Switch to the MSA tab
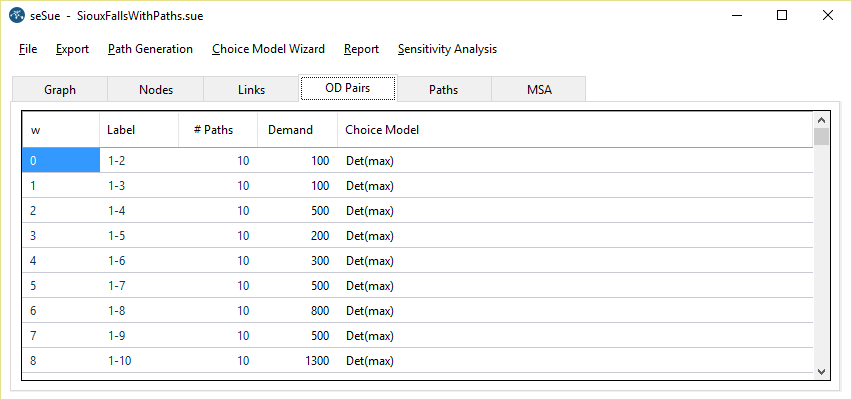This screenshot has width=852, height=400. (x=539, y=90)
